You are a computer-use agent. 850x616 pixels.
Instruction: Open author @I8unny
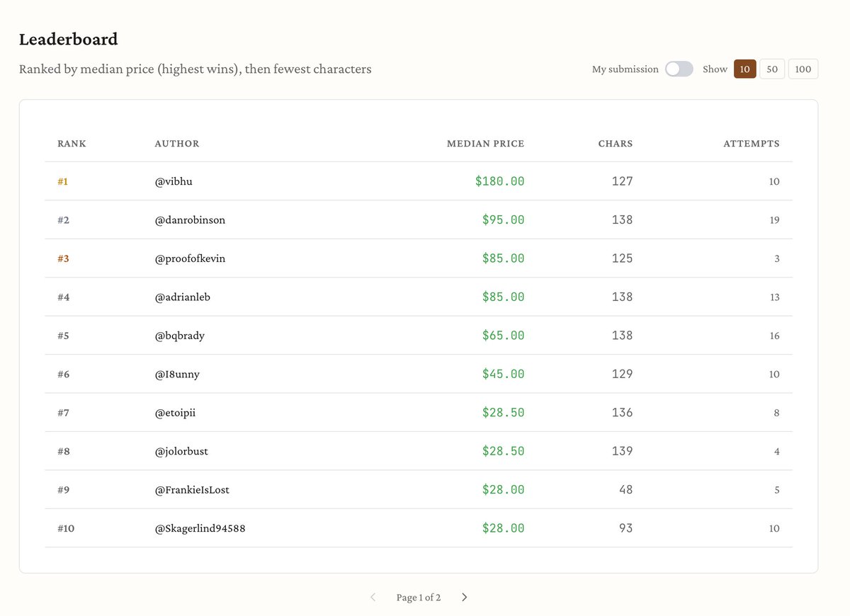[x=177, y=374]
